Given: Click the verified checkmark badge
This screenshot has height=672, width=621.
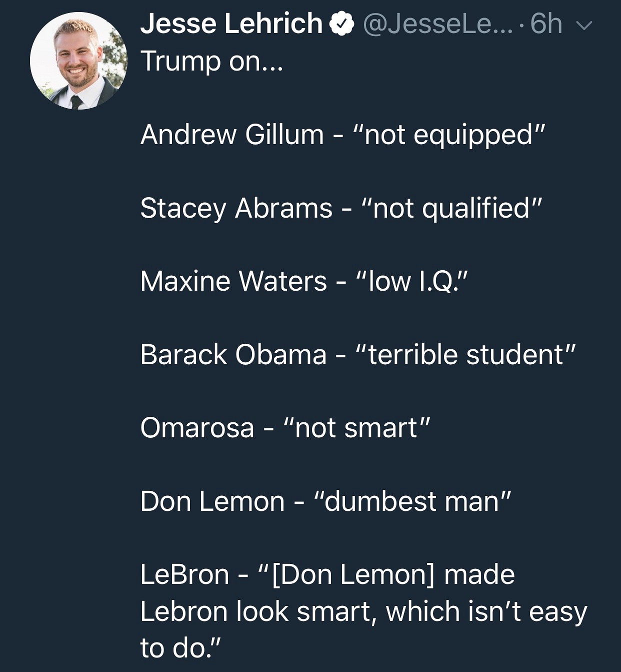Looking at the screenshot, I should click(x=341, y=25).
